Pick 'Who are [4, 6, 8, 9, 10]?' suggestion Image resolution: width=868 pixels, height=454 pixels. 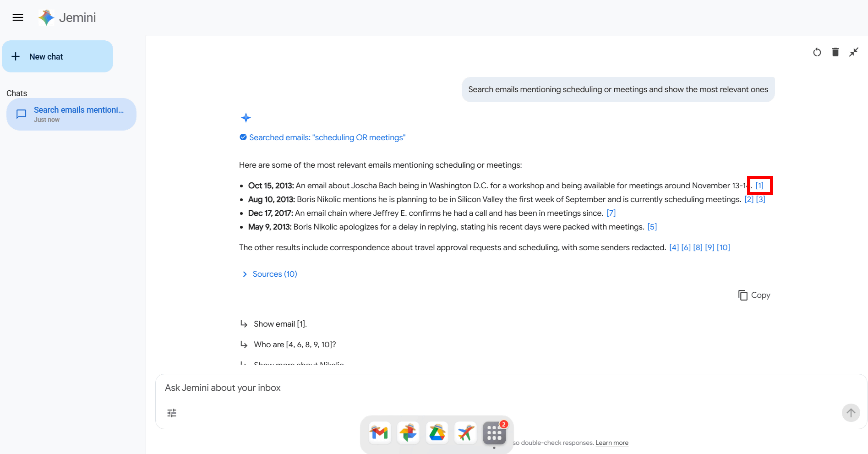295,345
